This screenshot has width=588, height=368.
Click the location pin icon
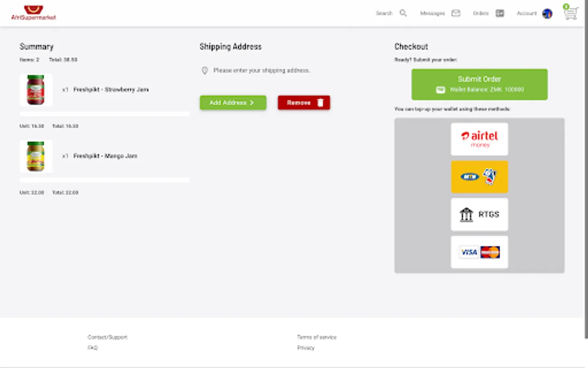pos(205,70)
